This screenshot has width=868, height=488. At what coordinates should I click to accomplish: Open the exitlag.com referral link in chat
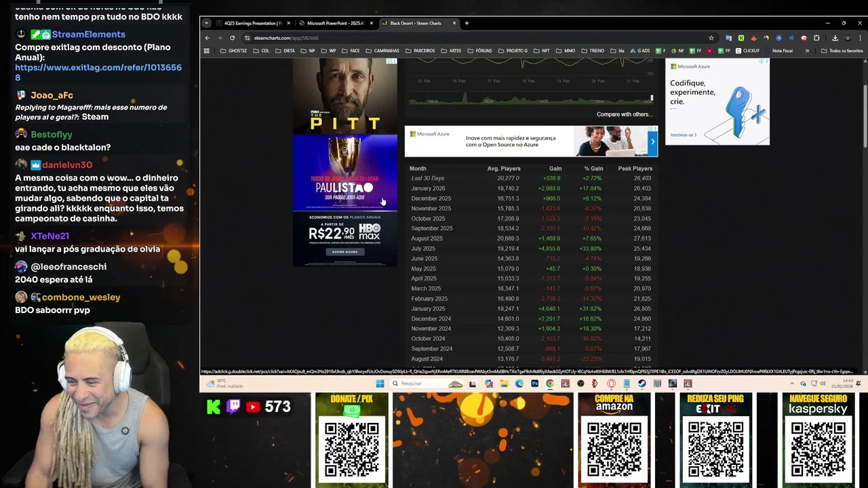click(98, 73)
